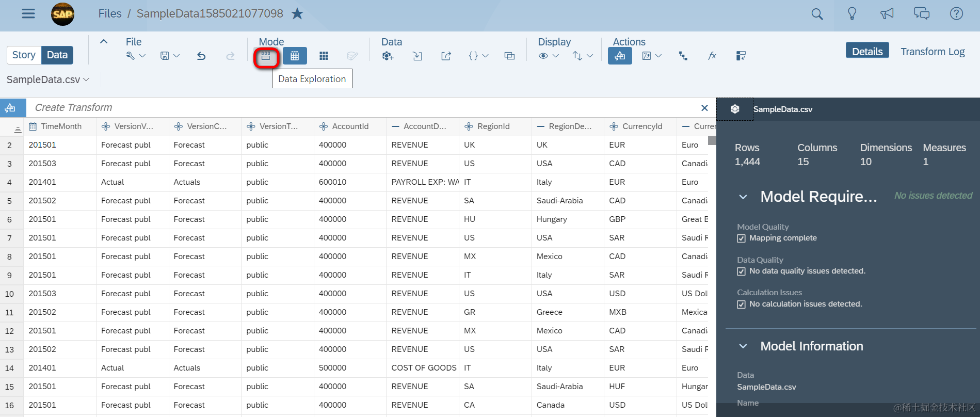Click the formula fx icon
Image resolution: width=980 pixels, height=417 pixels.
712,56
